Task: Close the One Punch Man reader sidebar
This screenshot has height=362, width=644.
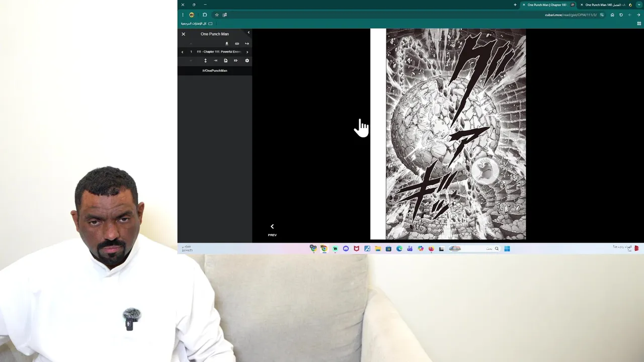Action: 183,34
